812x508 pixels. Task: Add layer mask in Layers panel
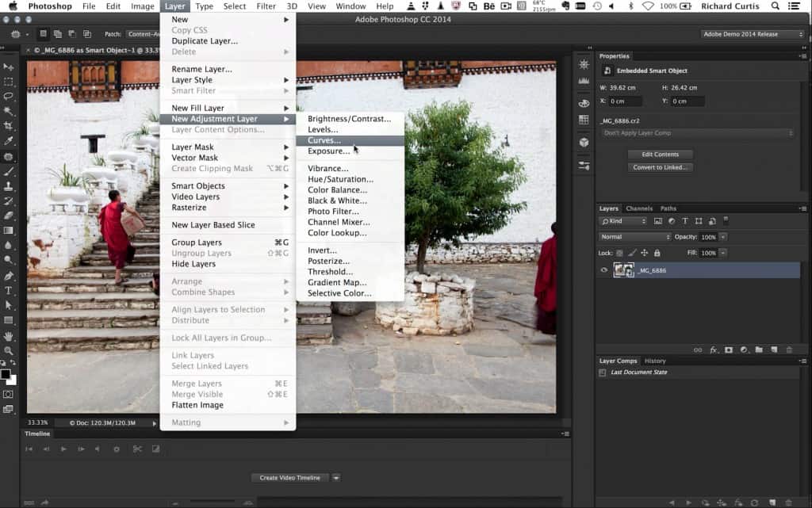[729, 350]
